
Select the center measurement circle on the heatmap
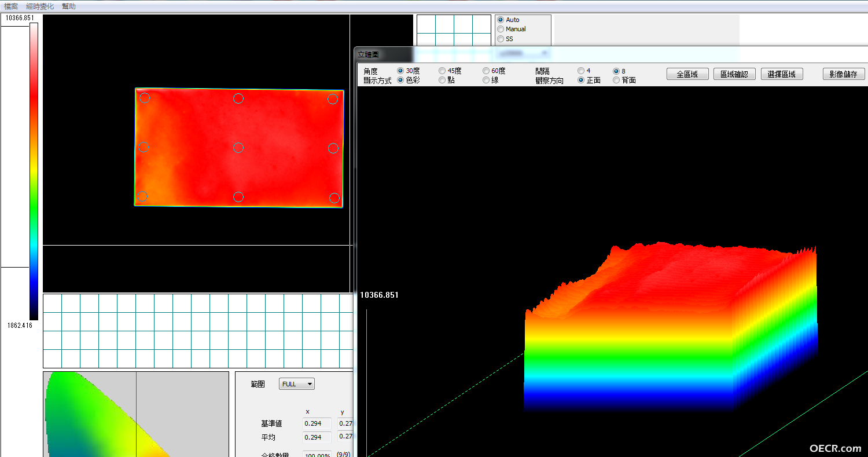point(238,148)
